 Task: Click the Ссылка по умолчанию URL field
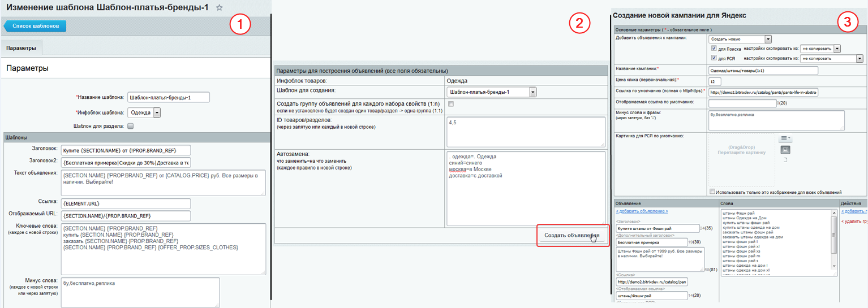[x=763, y=92]
